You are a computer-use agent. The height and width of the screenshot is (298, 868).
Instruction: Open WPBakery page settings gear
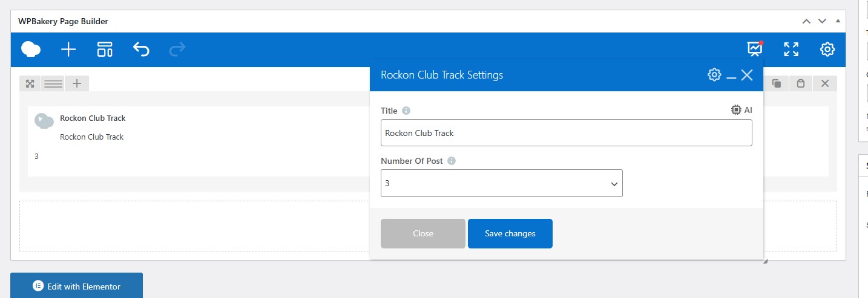tap(827, 50)
